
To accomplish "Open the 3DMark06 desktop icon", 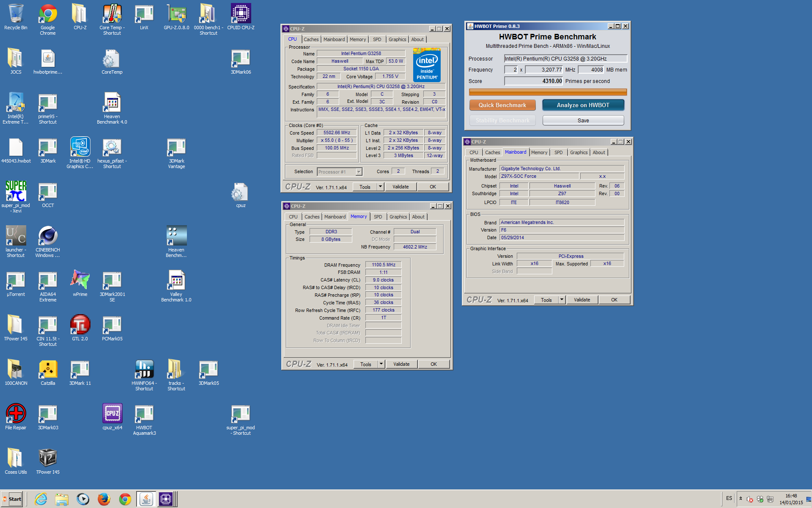I will coord(241,62).
